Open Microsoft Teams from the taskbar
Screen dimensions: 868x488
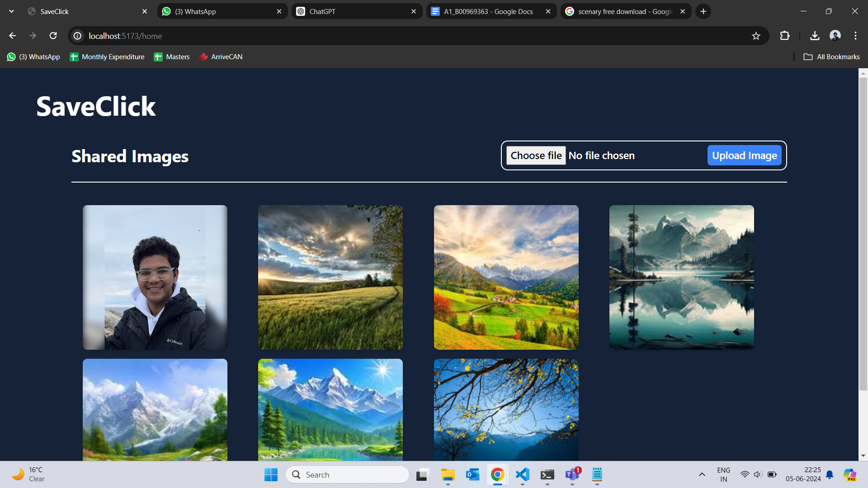pyautogui.click(x=572, y=475)
